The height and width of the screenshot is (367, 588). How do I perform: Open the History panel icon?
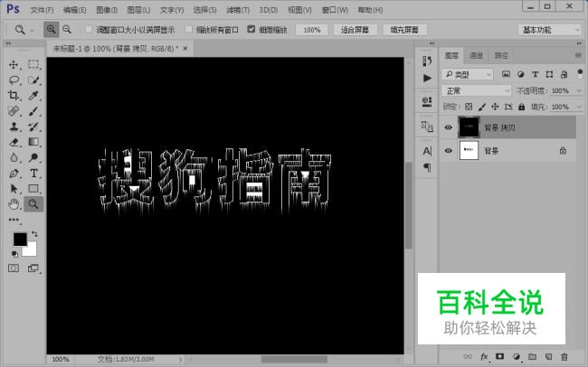tap(427, 61)
